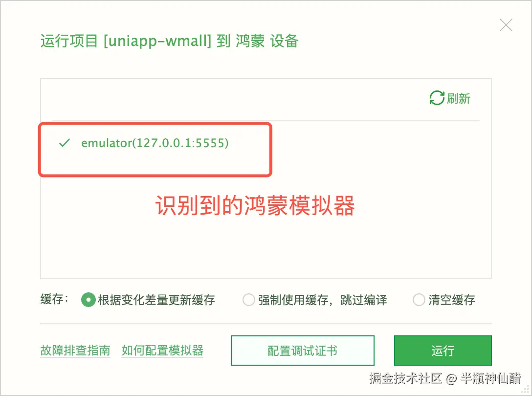This screenshot has width=532, height=396.
Task: Click the 配置调试证书 button
Action: [303, 351]
